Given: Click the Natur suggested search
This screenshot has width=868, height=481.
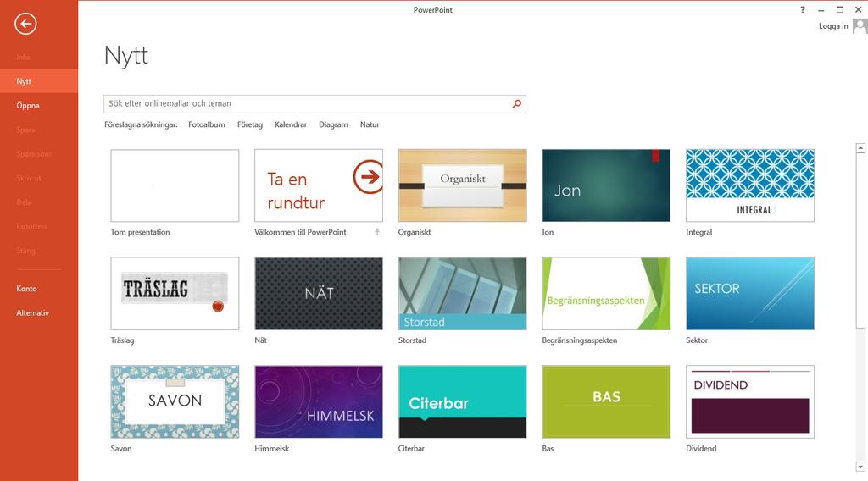Looking at the screenshot, I should (370, 124).
